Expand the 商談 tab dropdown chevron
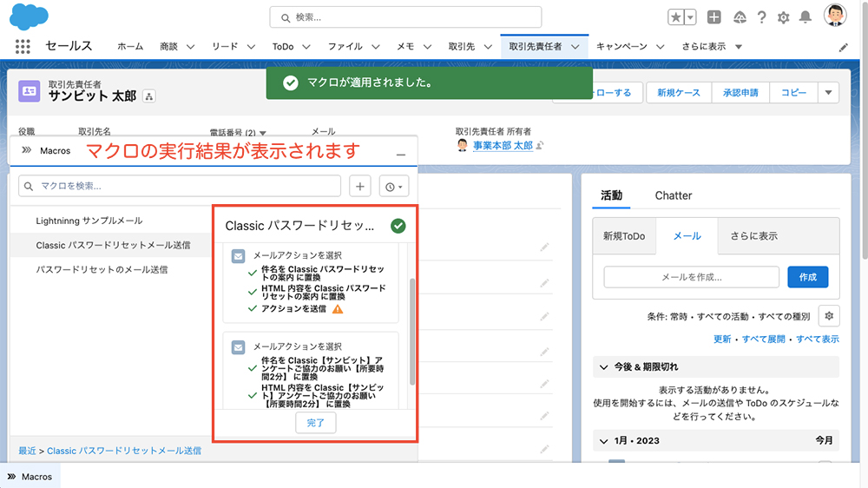Screen dimensions: 868x488 coord(190,47)
